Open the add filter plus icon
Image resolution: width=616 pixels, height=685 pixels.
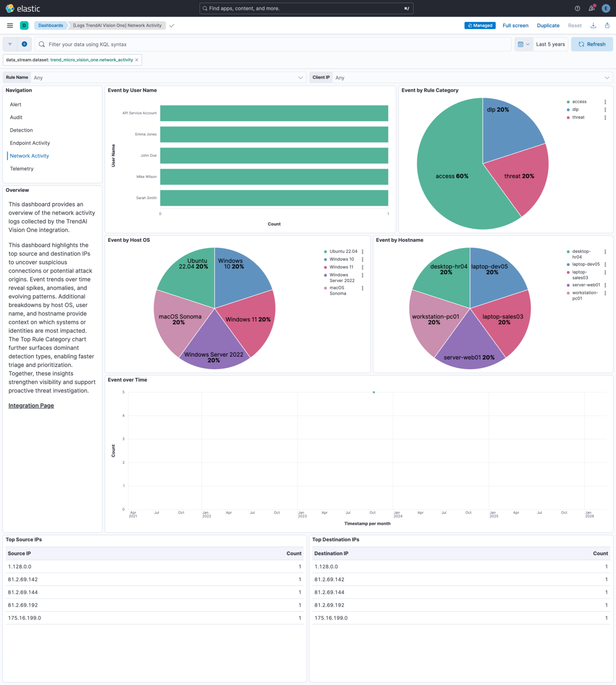click(x=24, y=44)
